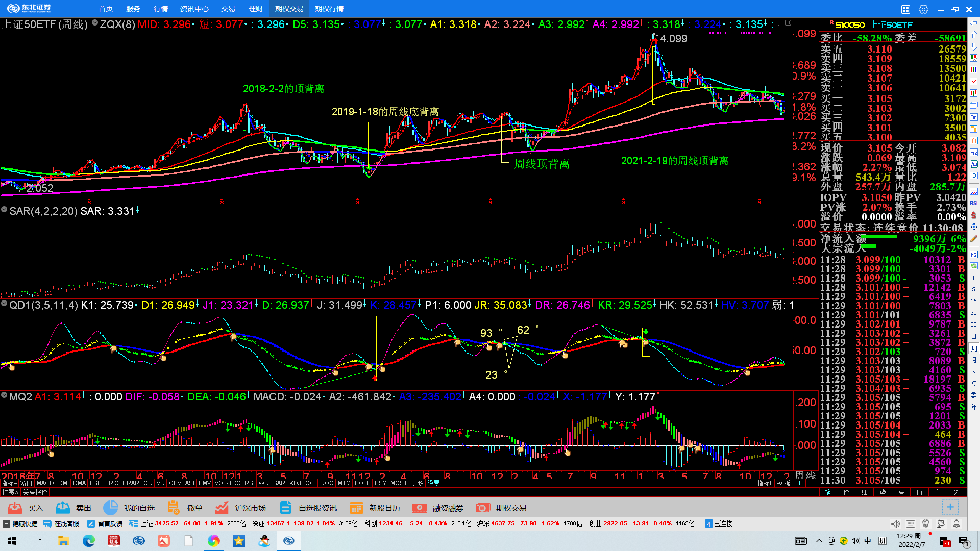
Task: Click the 设置 indicator settings link
Action: click(434, 483)
